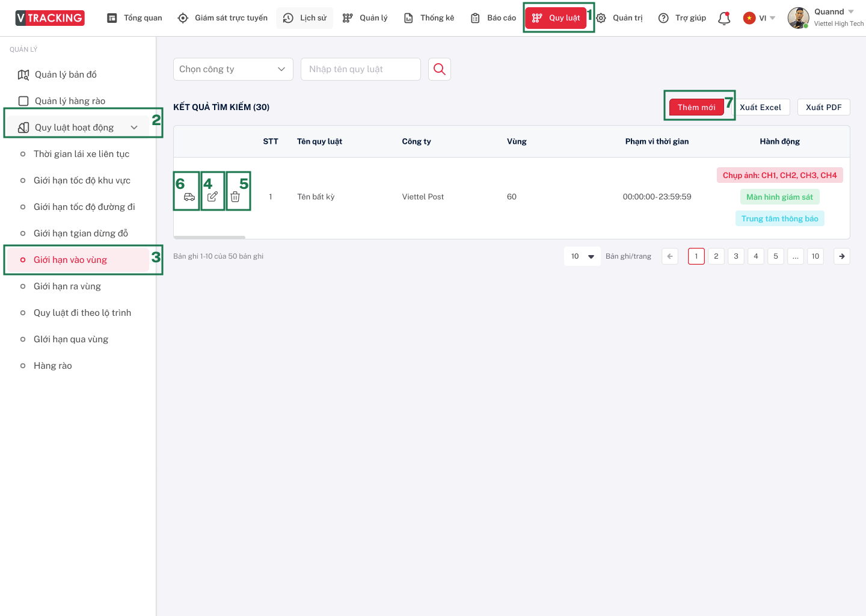Click the Thêm mới button

coord(696,107)
